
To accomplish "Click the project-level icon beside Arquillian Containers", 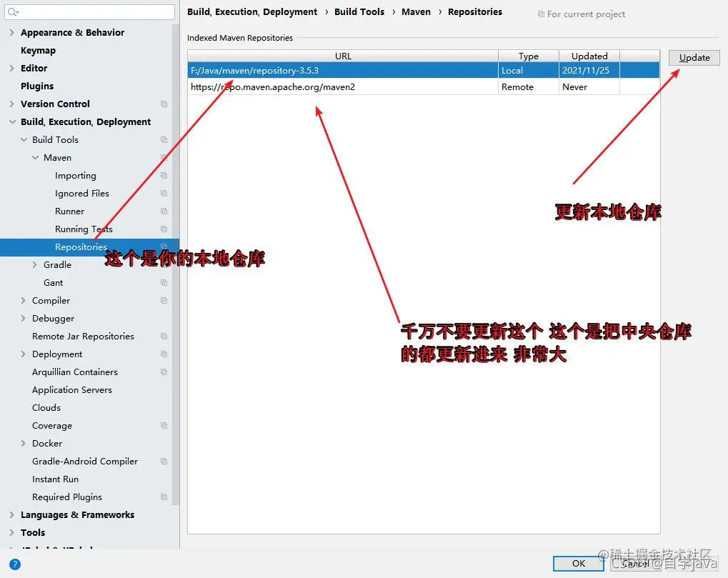I will pos(164,372).
